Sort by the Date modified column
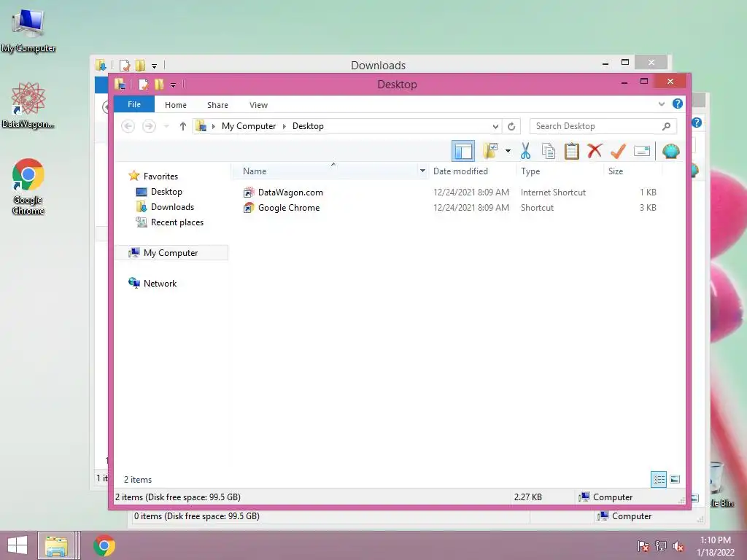This screenshot has height=560, width=747. pyautogui.click(x=460, y=171)
